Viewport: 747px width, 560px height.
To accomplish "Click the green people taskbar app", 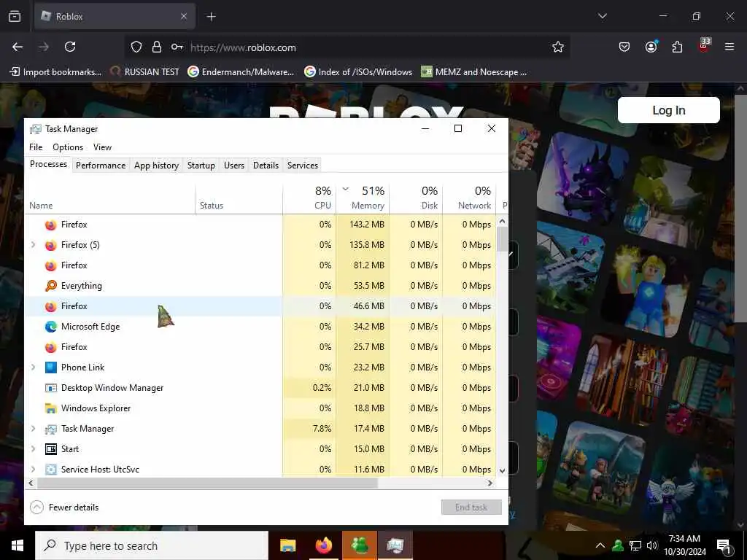I will (360, 545).
